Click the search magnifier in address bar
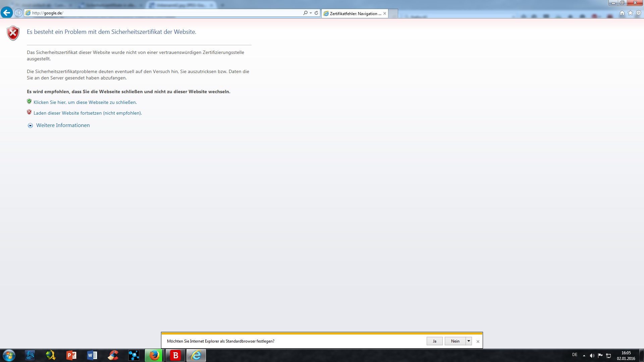The width and height of the screenshot is (644, 362). point(305,13)
